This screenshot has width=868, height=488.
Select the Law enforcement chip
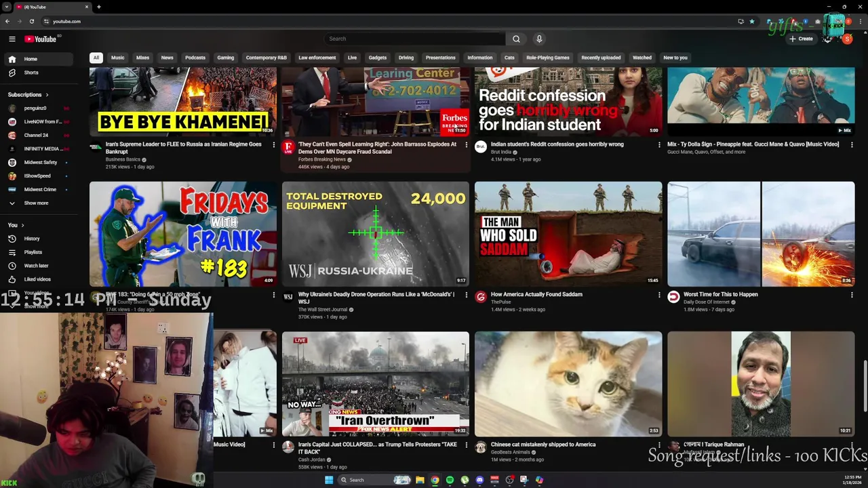317,58
